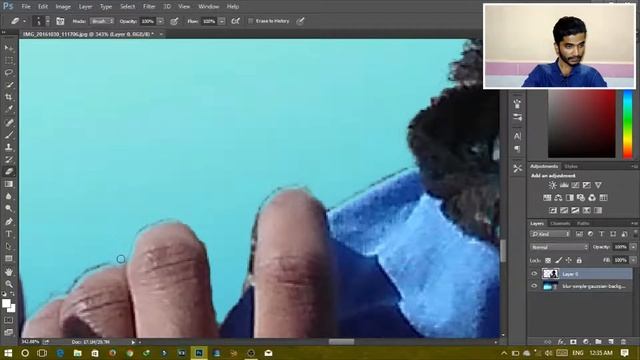Select the Rectangle shape tool
The width and height of the screenshot is (640, 360).
9,258
